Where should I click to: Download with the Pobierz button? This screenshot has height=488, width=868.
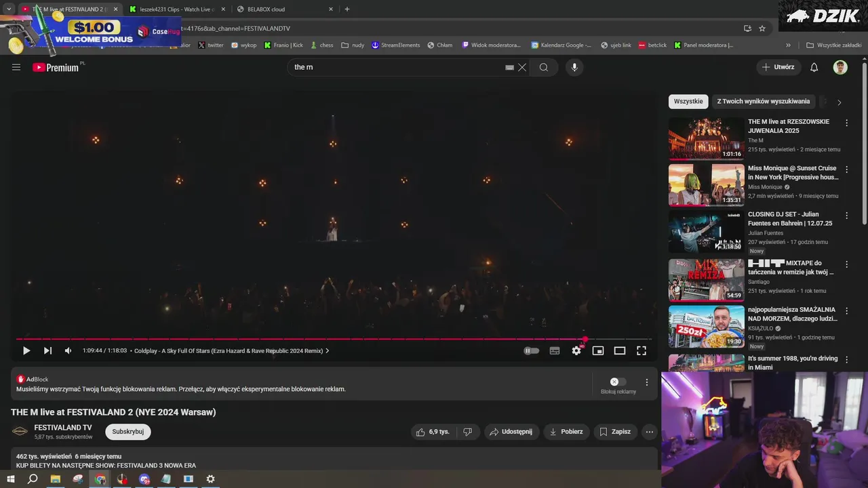click(566, 432)
